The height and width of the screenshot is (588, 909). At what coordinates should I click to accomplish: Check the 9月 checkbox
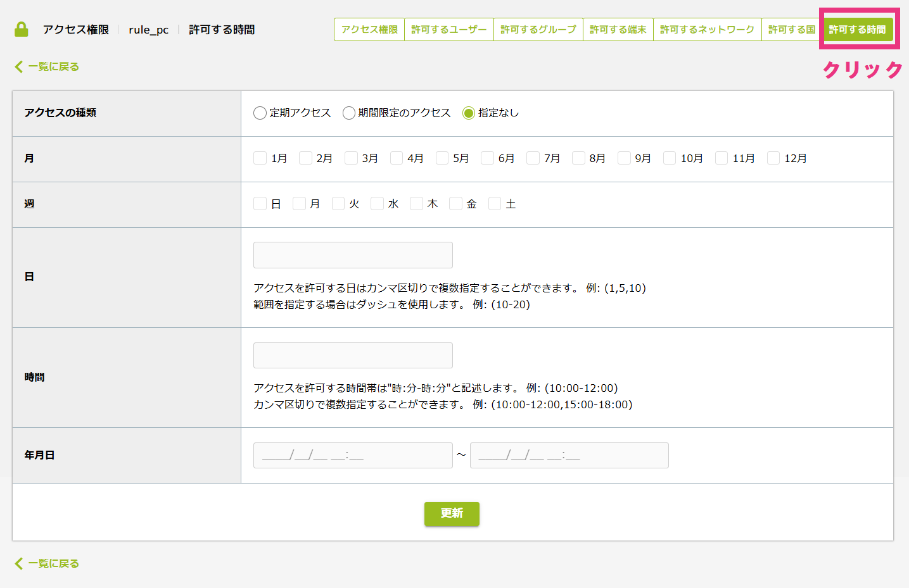(624, 158)
